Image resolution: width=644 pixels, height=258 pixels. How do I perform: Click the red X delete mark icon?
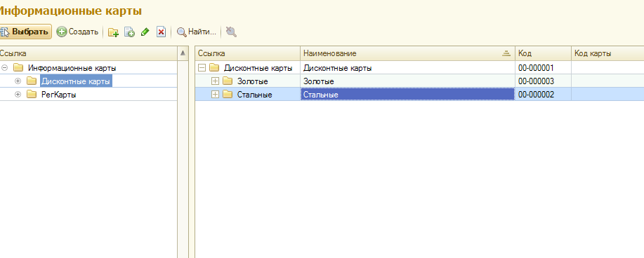tap(161, 32)
